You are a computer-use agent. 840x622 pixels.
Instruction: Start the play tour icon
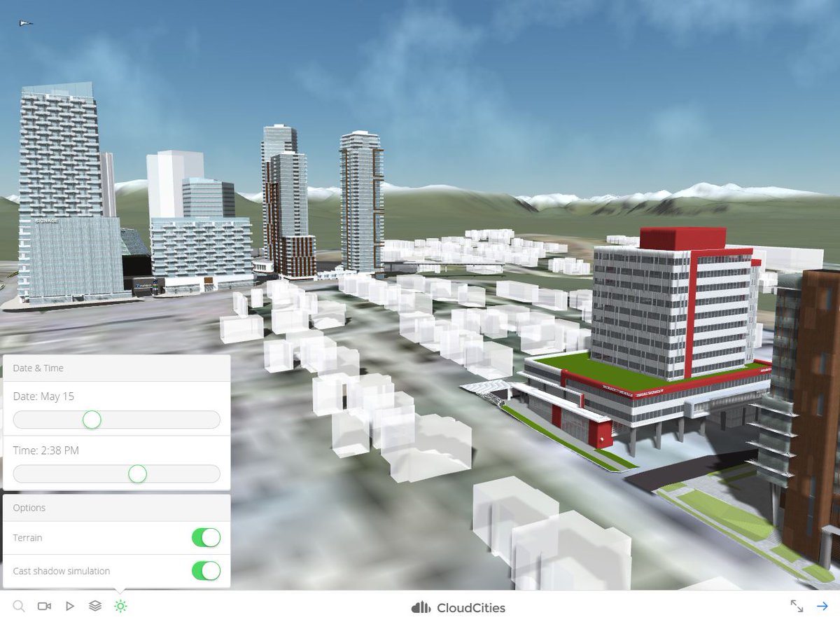pyautogui.click(x=70, y=606)
